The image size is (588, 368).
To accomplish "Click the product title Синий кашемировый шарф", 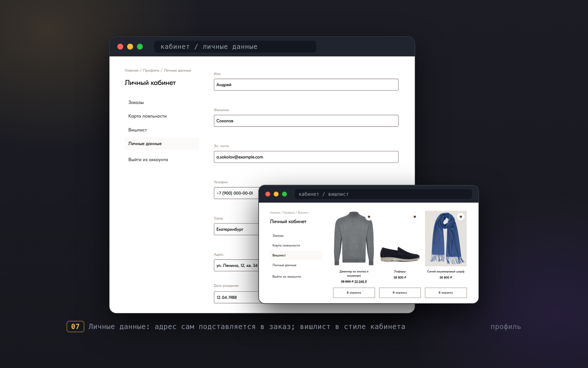I will [x=446, y=272].
